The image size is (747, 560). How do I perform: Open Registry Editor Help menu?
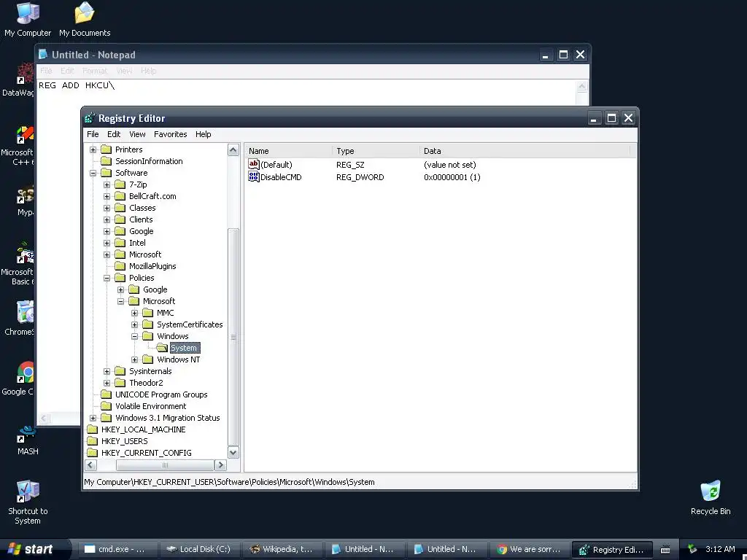pos(203,134)
